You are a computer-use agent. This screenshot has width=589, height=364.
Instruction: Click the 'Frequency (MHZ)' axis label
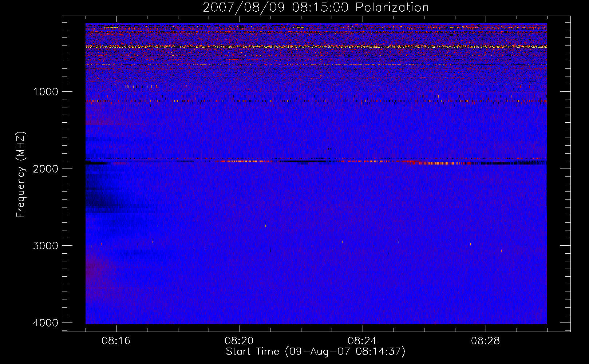[x=21, y=174]
